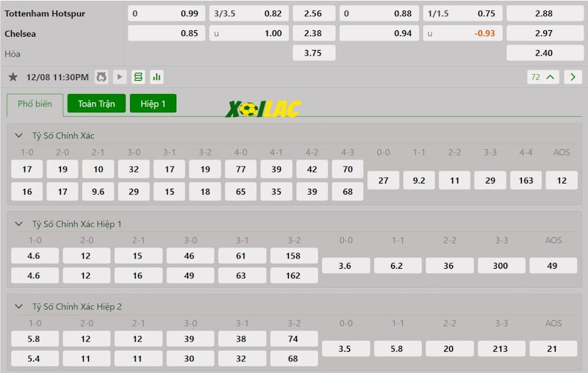Select first-half Chelsea handicap odds 0.94
The width and height of the screenshot is (588, 373).
tap(379, 33)
